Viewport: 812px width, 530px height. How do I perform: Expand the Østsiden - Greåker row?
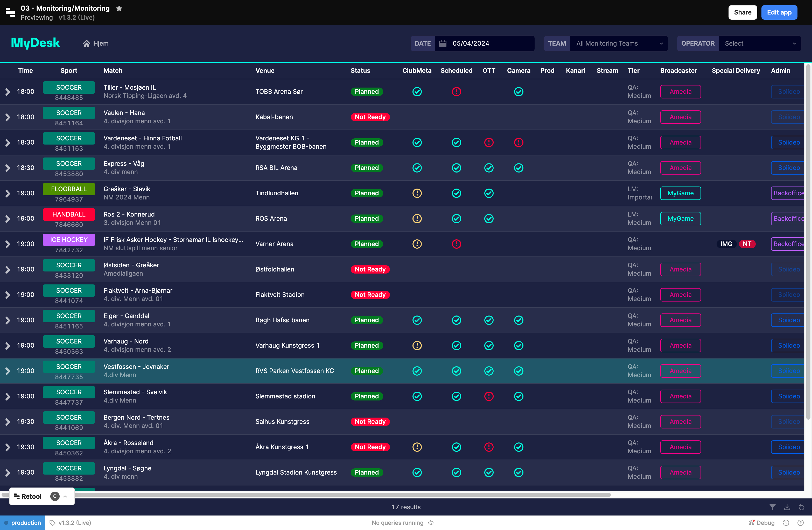tap(8, 270)
